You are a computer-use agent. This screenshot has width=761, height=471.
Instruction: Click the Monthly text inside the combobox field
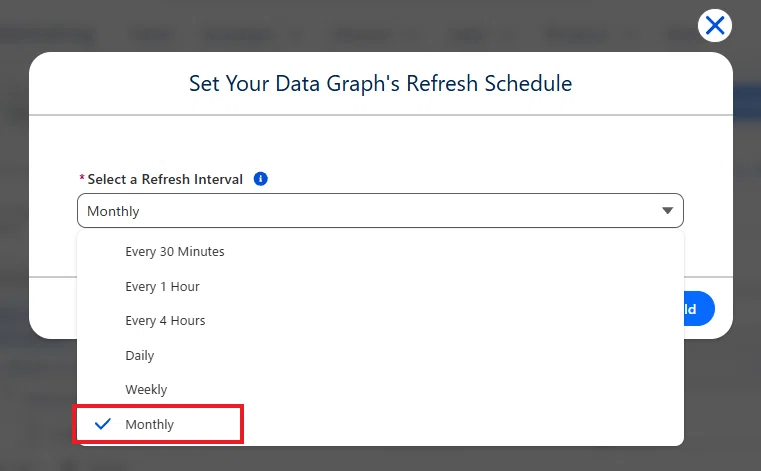[x=113, y=211]
